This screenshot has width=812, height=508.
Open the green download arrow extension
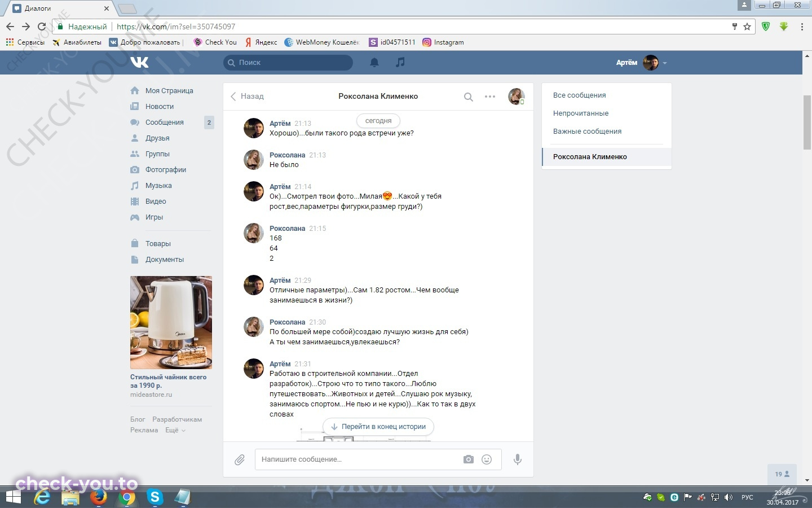pos(784,27)
